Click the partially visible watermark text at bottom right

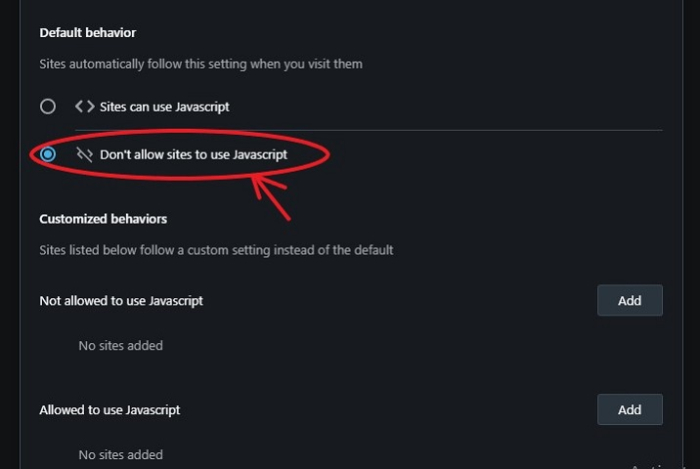click(664, 465)
